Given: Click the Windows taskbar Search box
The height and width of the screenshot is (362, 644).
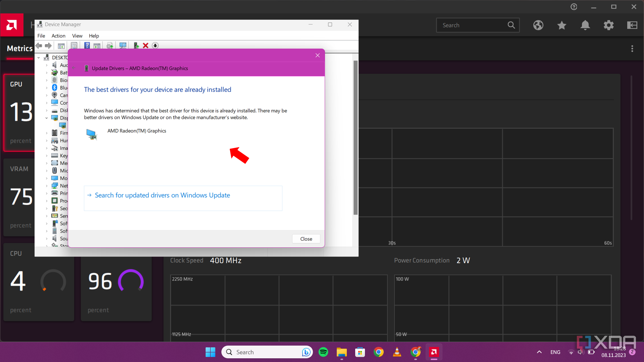Looking at the screenshot, I should 267,352.
